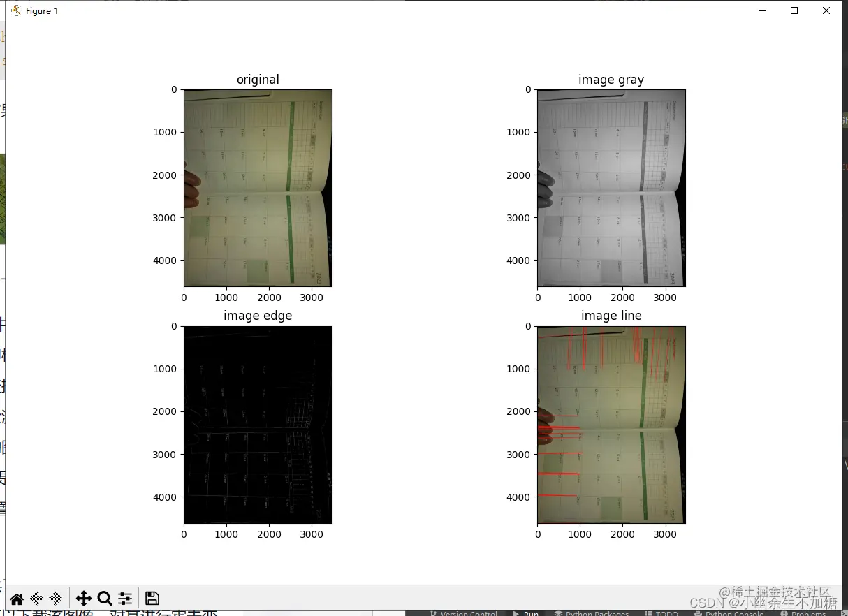Open Problems tab in IDE behind
Viewport: 848px width, 616px height.
803,613
